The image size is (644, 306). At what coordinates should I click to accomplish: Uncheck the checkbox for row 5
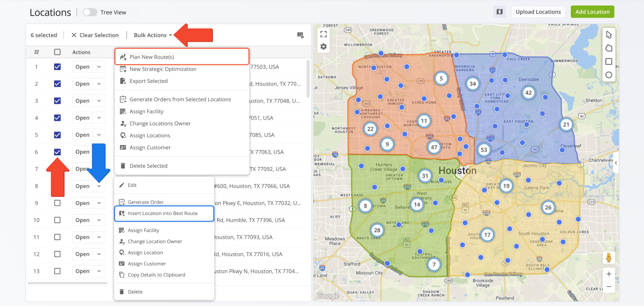[57, 135]
